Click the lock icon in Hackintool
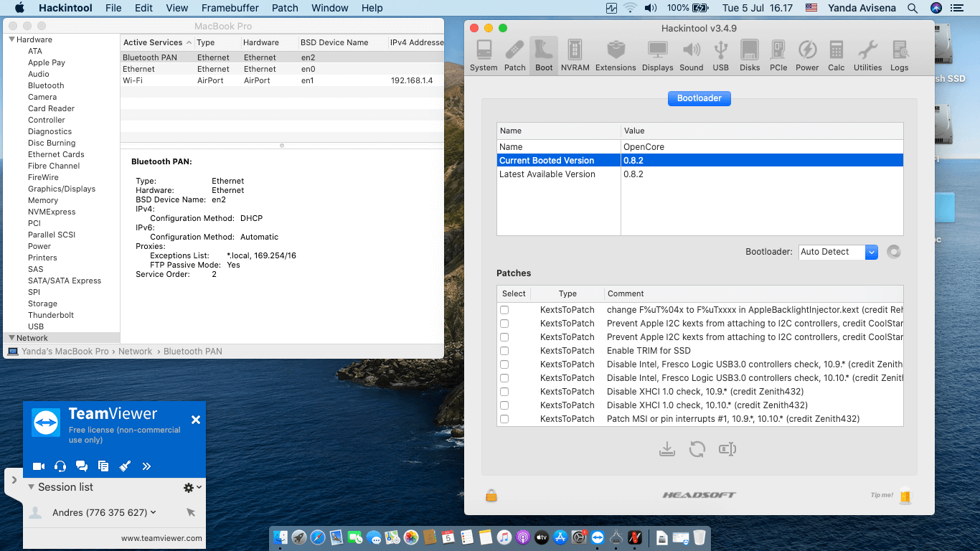Screen dimensions: 980x551 [x=491, y=496]
